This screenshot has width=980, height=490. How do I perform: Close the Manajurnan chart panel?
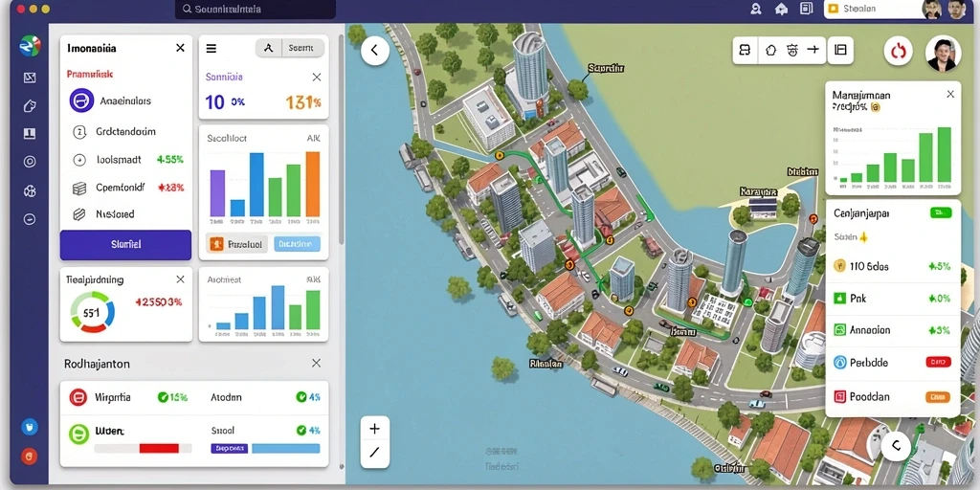click(950, 95)
